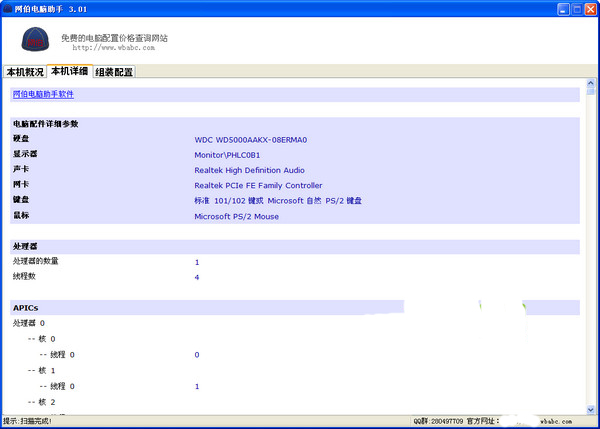This screenshot has width=600, height=429.
Task: Click the 处理器 0 tree row
Action: point(29,323)
